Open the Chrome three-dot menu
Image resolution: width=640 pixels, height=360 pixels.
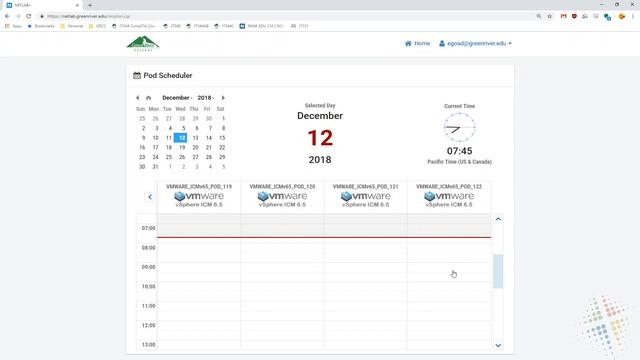point(633,16)
